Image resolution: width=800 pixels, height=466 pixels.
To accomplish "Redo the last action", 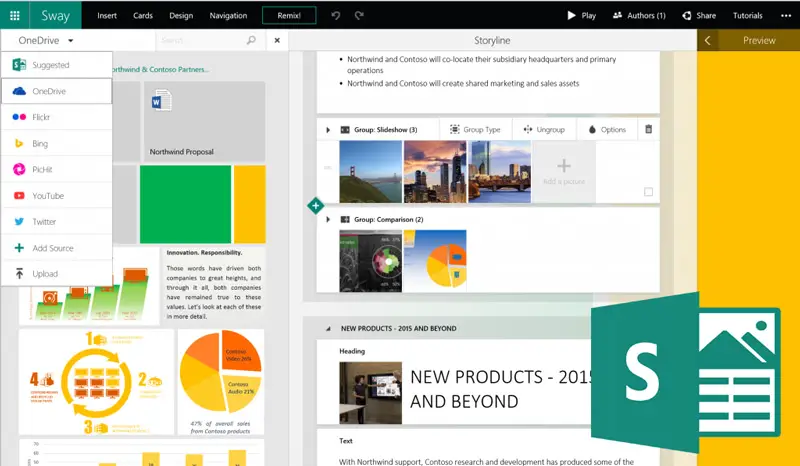I will (359, 15).
